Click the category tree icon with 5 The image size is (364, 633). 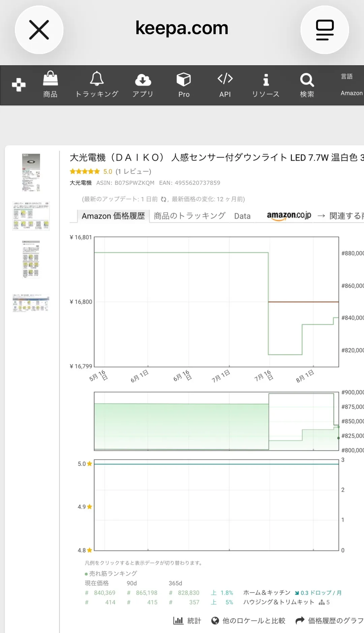click(x=324, y=602)
